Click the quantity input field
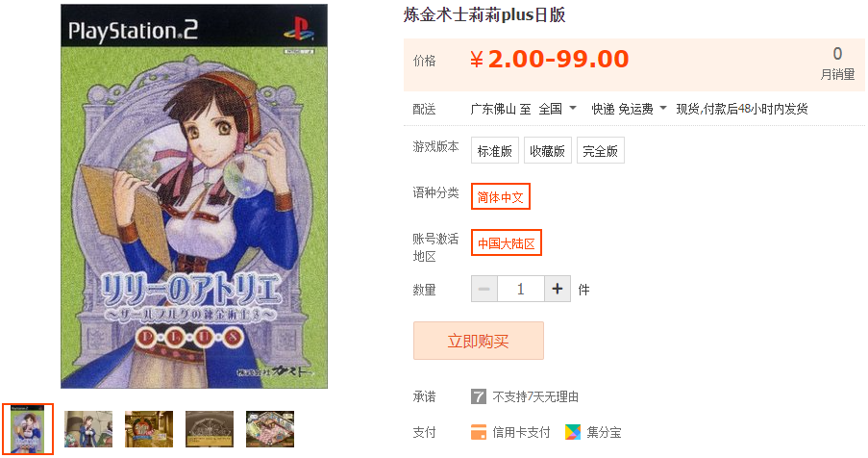This screenshot has width=868, height=458. pyautogui.click(x=521, y=289)
